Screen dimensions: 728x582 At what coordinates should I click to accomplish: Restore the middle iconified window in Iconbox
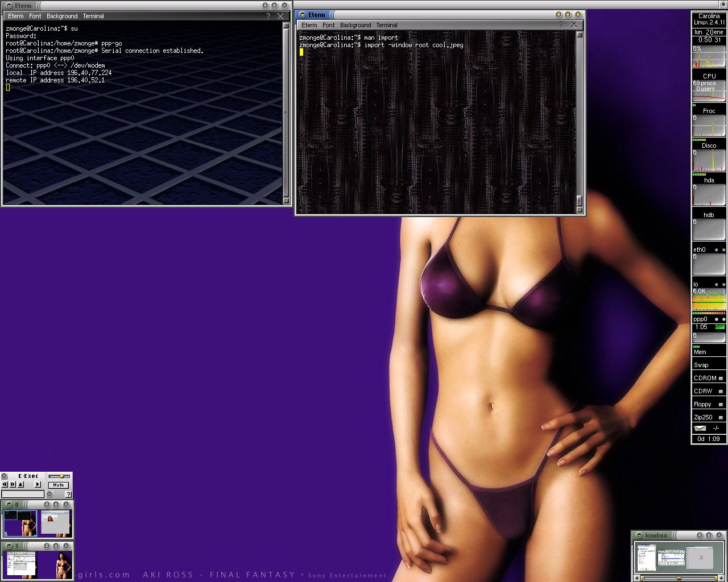click(x=671, y=559)
